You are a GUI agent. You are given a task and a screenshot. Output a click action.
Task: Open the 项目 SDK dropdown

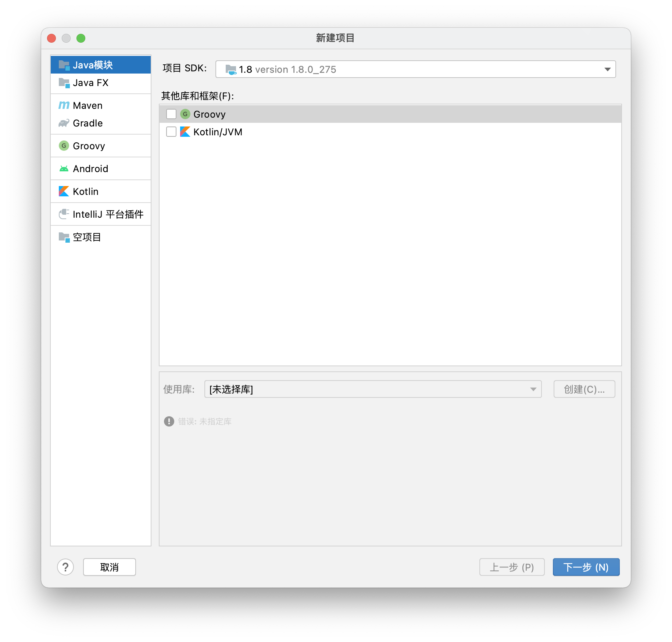click(x=415, y=69)
